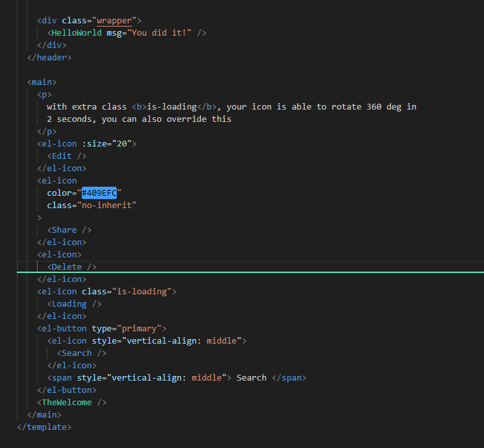The image size is (484, 448).
Task: Click the closing header tag
Action: click(x=49, y=57)
